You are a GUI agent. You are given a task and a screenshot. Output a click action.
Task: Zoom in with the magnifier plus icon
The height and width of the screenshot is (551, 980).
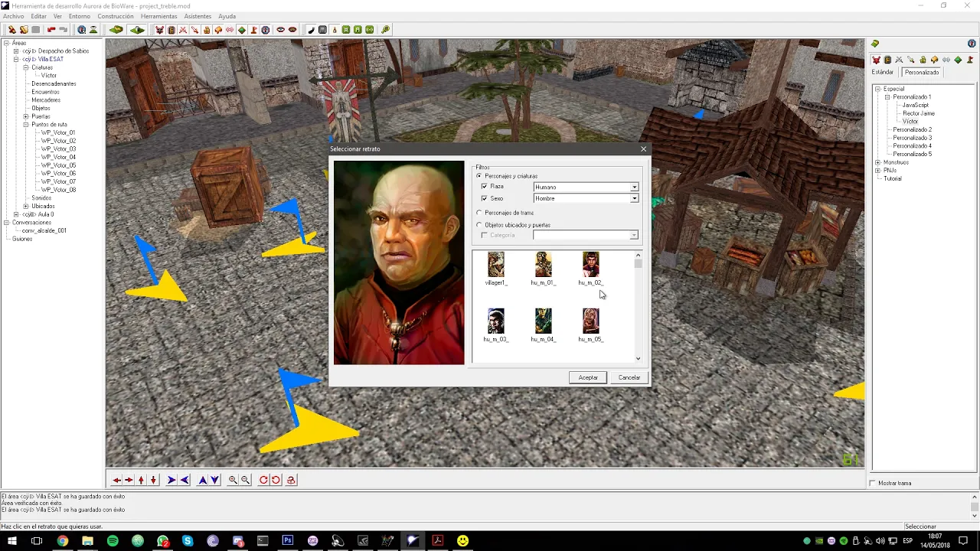click(x=233, y=480)
